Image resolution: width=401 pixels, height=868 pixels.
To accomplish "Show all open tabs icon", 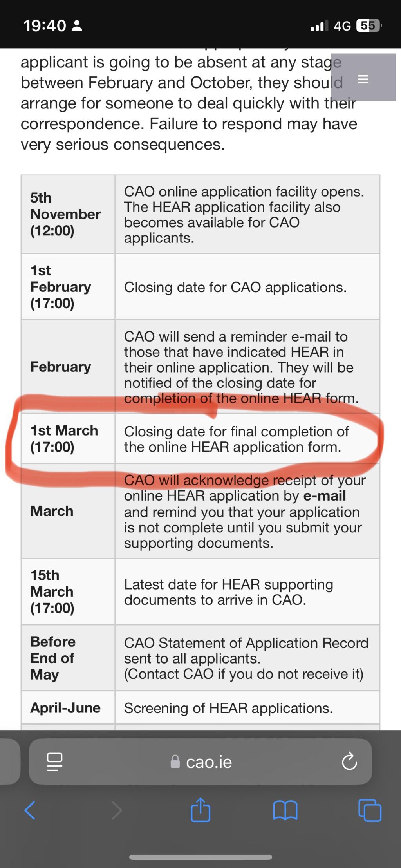I will coord(370,810).
